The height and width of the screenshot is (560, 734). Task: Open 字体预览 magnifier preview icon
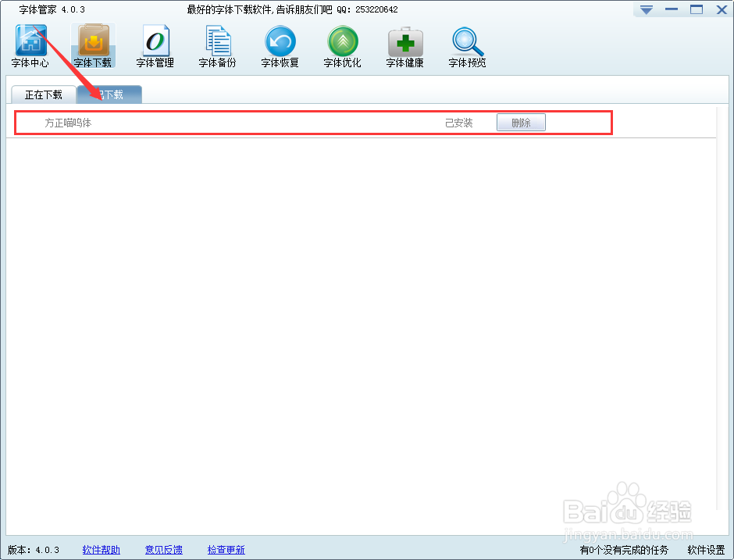click(467, 46)
